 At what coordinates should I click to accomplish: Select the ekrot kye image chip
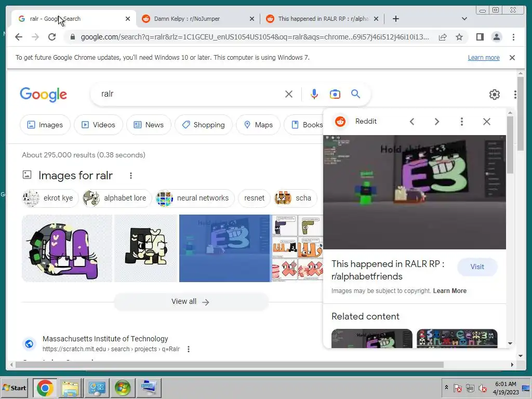pos(50,198)
